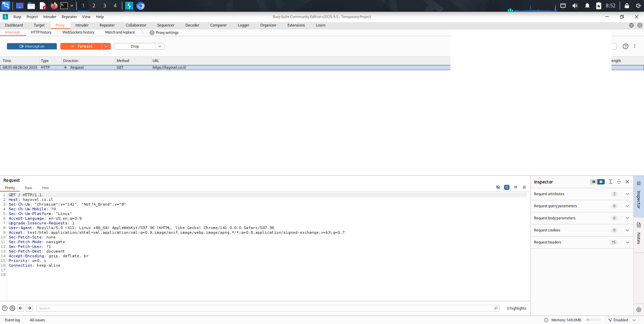This screenshot has height=324, width=644.
Task: Click the Burp Suite taskbar icon
Action: [x=129, y=6]
